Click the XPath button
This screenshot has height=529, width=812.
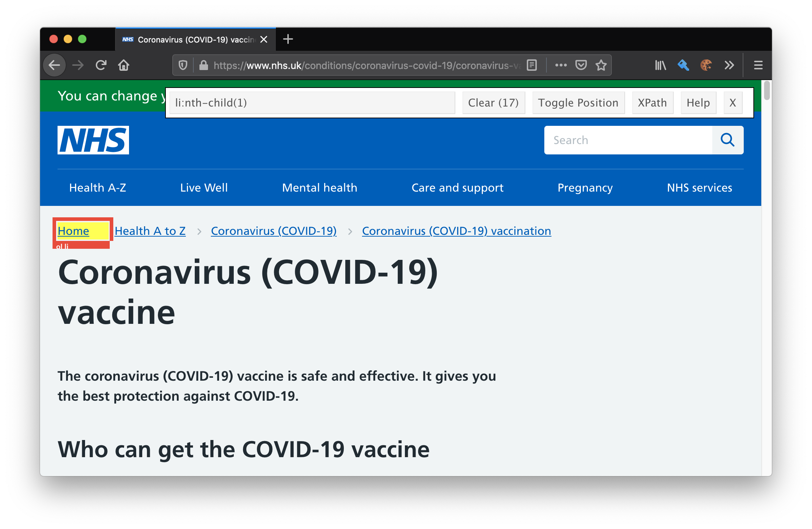click(653, 103)
